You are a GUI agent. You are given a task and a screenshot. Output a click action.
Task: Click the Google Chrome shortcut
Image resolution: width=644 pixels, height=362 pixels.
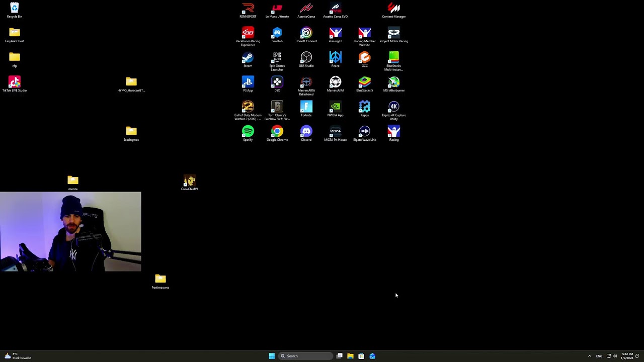tap(277, 133)
